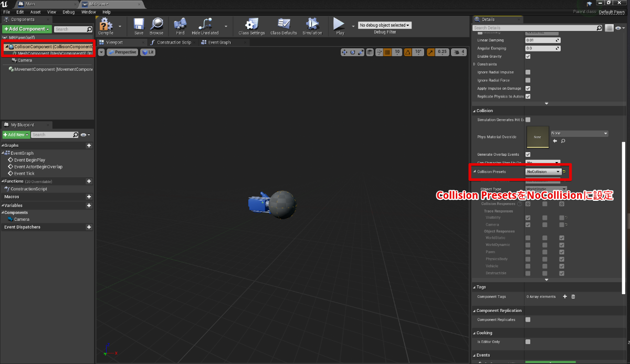Select the rotate gizmo mode icon
The width and height of the screenshot is (630, 364).
[x=352, y=52]
